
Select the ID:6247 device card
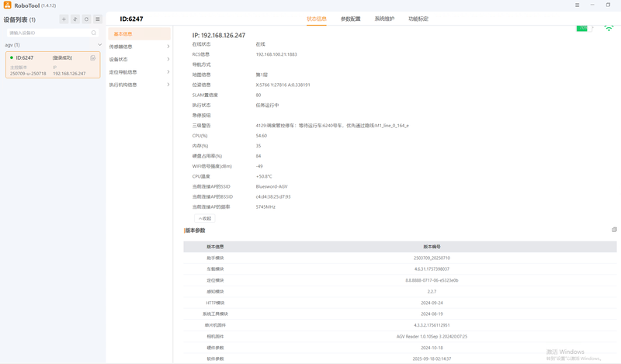(53, 65)
